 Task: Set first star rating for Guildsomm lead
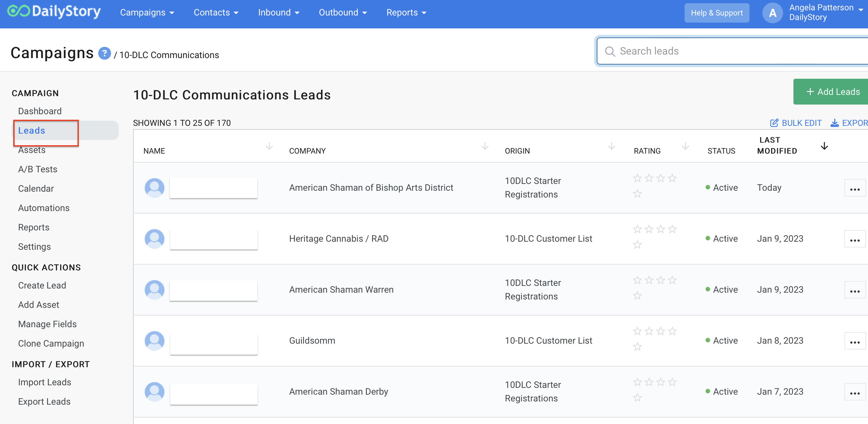pyautogui.click(x=637, y=331)
